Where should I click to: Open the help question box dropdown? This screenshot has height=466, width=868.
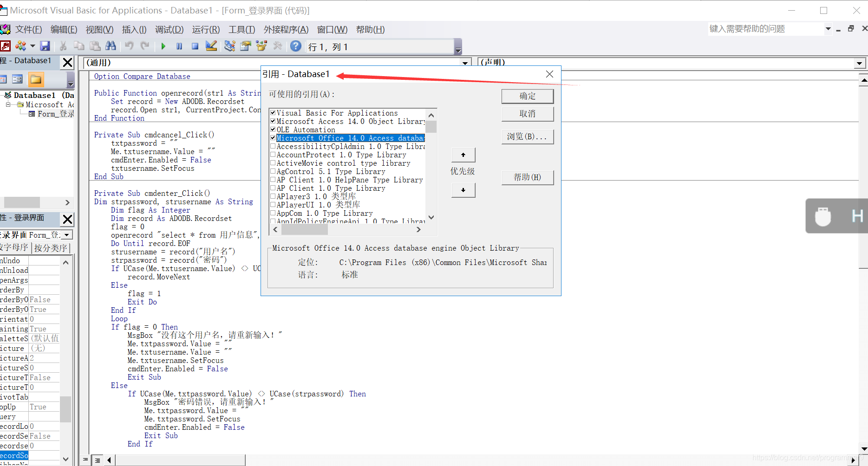pos(828,29)
